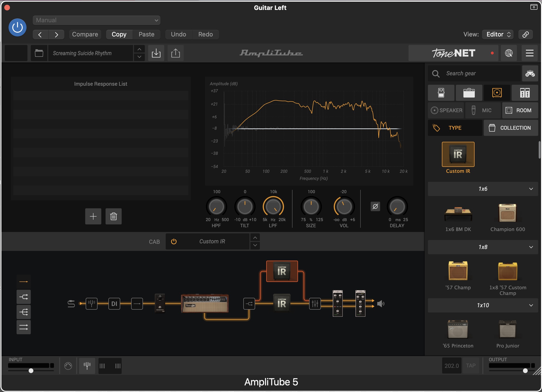This screenshot has height=392, width=542.
Task: Open the Manual preset dropdown
Action: click(x=96, y=20)
